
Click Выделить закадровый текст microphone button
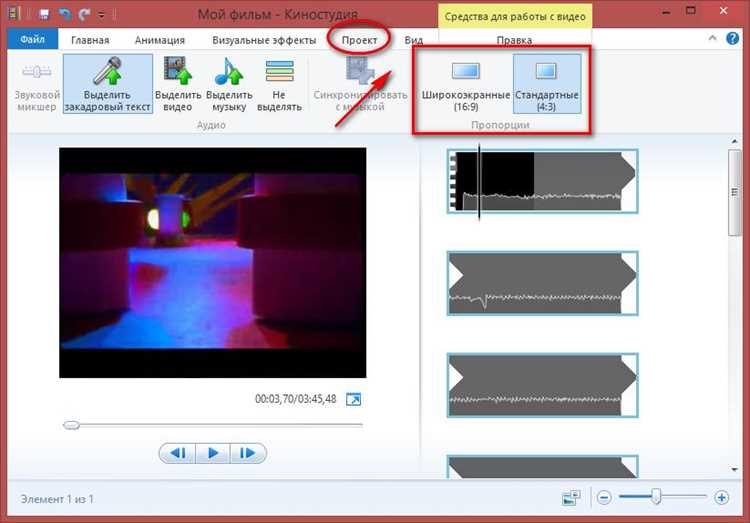(x=108, y=84)
